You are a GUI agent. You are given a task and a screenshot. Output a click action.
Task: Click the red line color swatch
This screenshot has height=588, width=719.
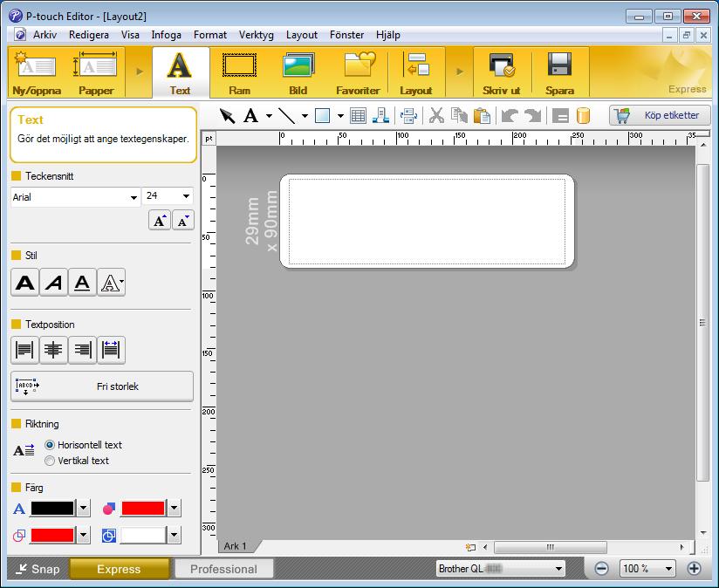[51, 535]
